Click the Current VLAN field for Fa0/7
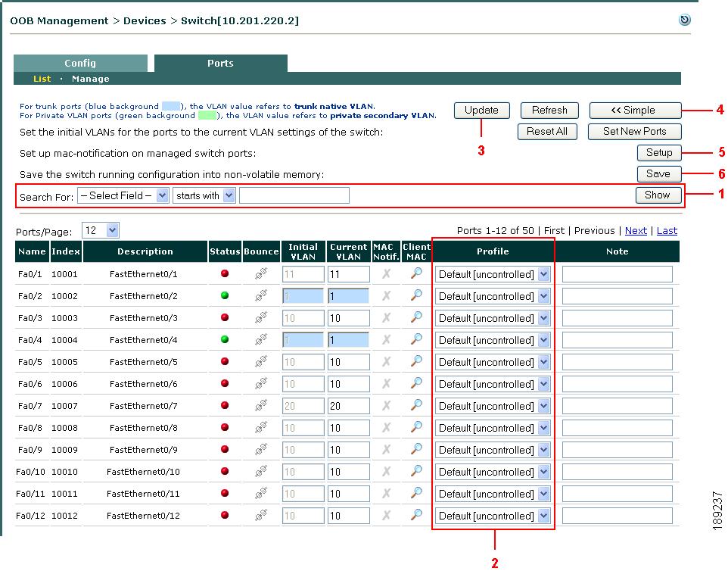728x571 pixels. click(348, 406)
